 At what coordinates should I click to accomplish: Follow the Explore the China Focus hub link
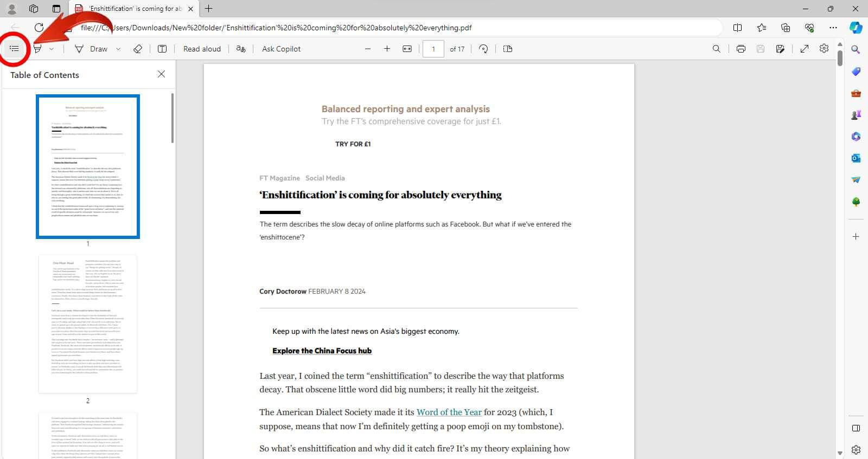(322, 351)
